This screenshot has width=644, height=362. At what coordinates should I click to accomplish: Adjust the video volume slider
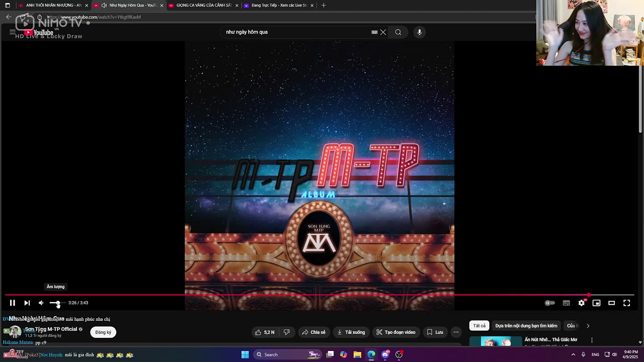point(57,303)
